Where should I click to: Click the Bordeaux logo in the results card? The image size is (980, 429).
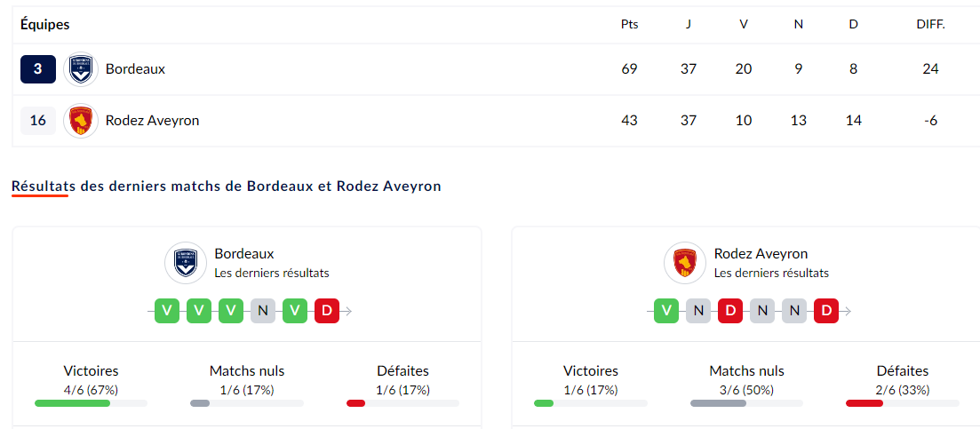click(186, 264)
